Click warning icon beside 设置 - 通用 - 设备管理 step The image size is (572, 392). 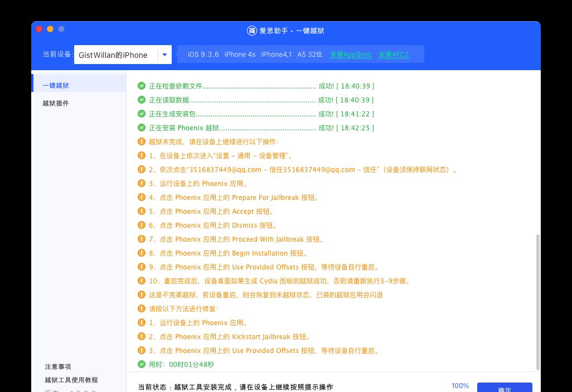pyautogui.click(x=142, y=155)
